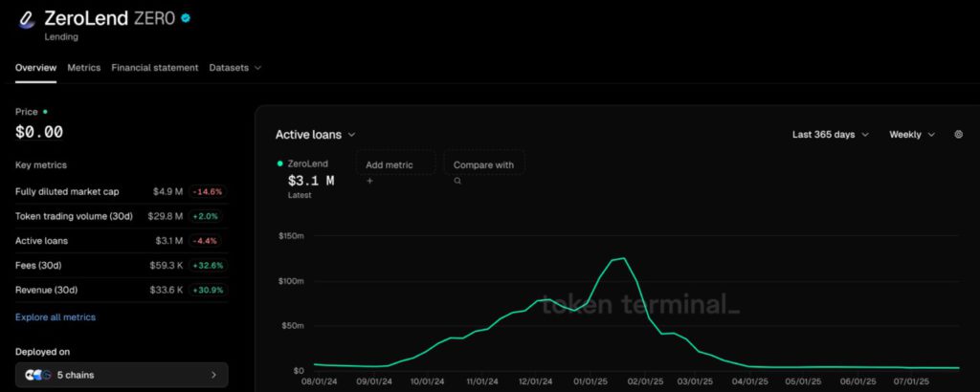Screen dimensions: 980x392
Task: Click the green live indicator next to Price
Action: coord(45,112)
